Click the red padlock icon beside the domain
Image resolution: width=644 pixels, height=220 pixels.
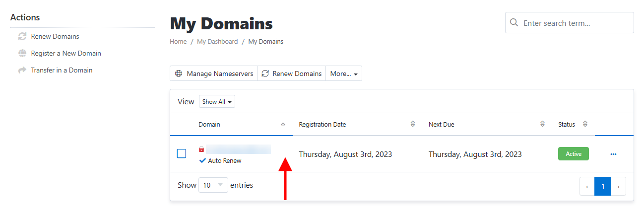pos(201,149)
